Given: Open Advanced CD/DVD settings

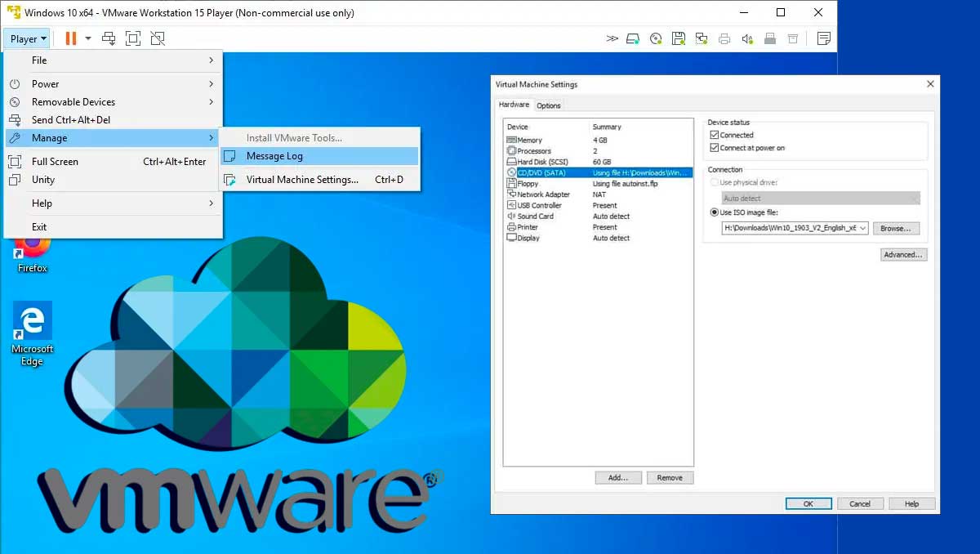Looking at the screenshot, I should pos(902,254).
